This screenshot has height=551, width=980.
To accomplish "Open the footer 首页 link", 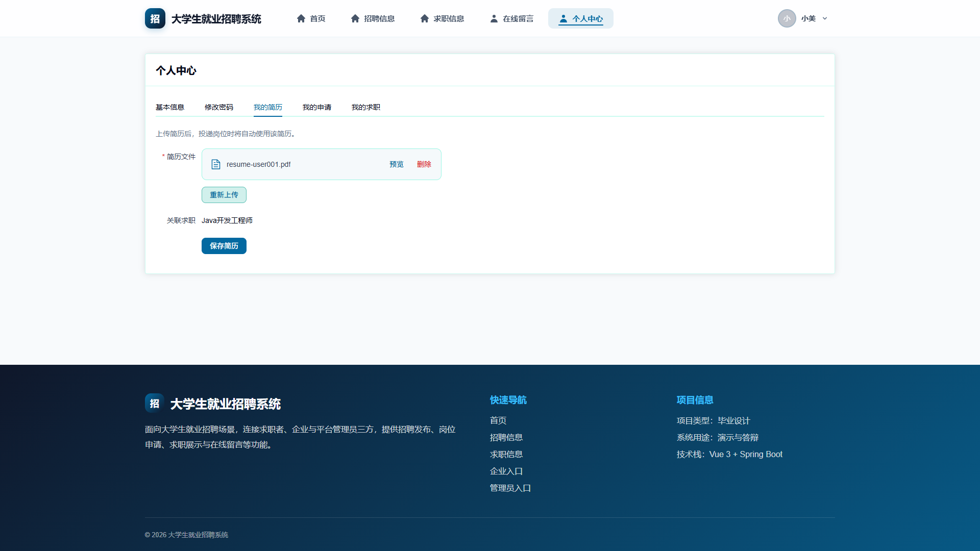I will pyautogui.click(x=498, y=420).
